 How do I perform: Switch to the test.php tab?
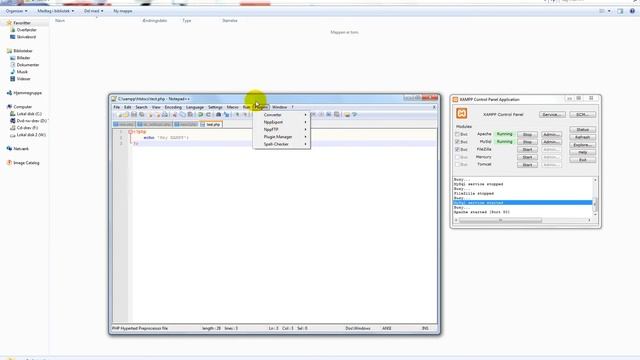pyautogui.click(x=211, y=124)
